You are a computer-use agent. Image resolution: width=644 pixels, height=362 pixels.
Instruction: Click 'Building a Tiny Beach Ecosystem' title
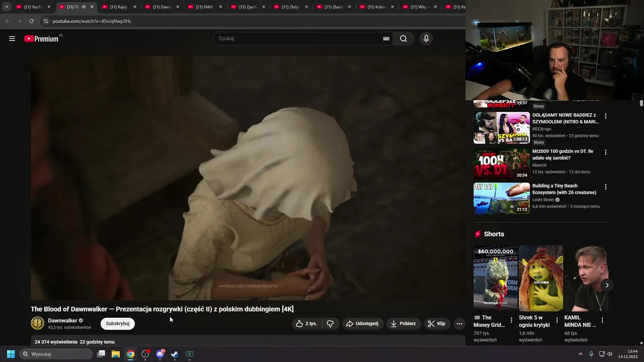click(x=565, y=189)
